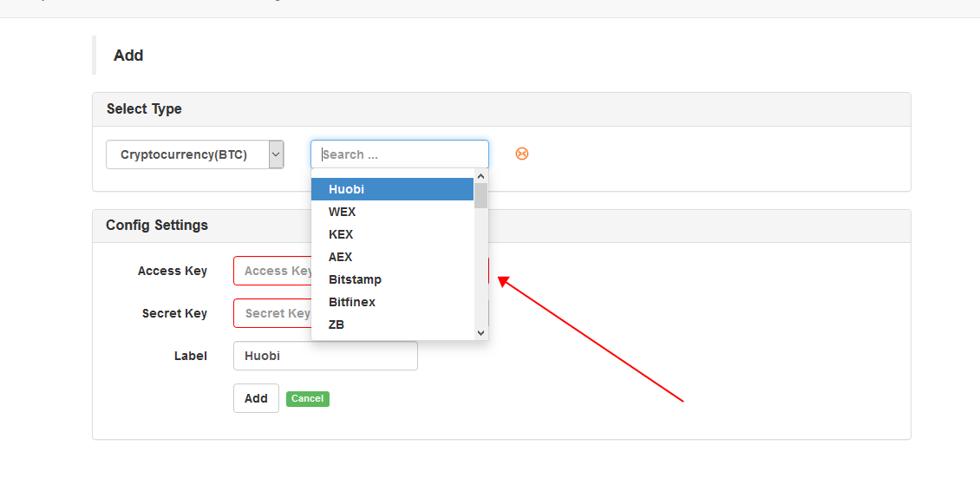Select AEX from the exchange list
The width and height of the screenshot is (980, 485).
point(393,257)
